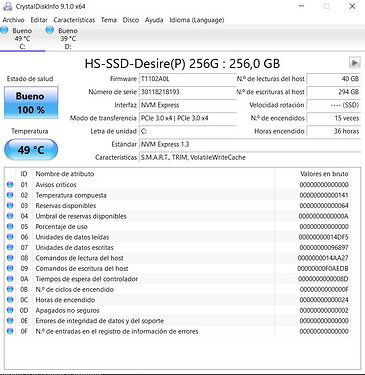
Task: Click the status dot for Horas de encendido
Action: [x=10, y=300]
